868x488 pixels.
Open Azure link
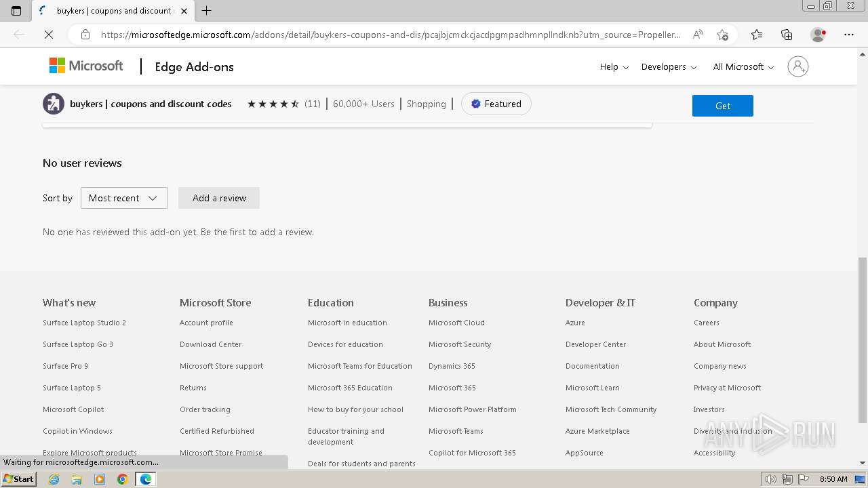tap(575, 323)
